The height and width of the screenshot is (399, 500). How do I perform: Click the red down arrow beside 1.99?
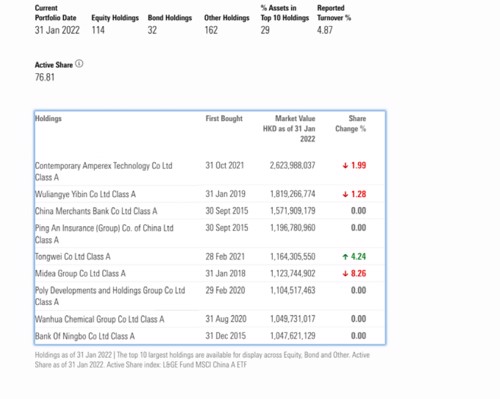tap(345, 165)
